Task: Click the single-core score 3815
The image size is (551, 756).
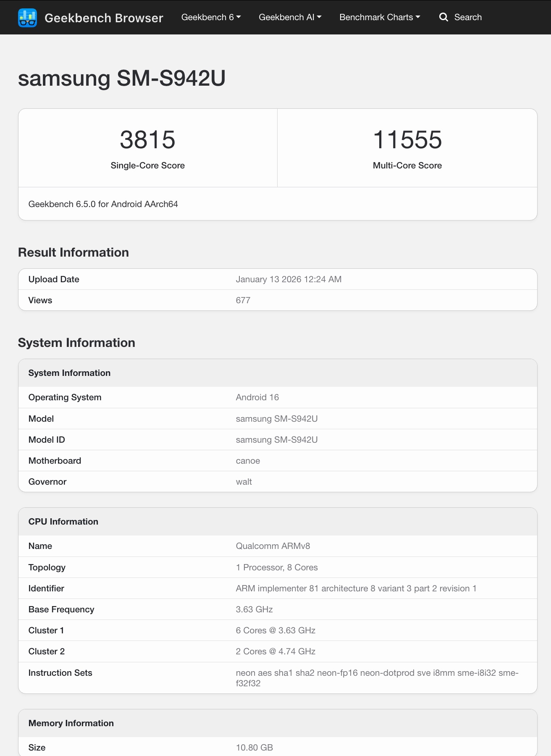Action: coord(147,139)
